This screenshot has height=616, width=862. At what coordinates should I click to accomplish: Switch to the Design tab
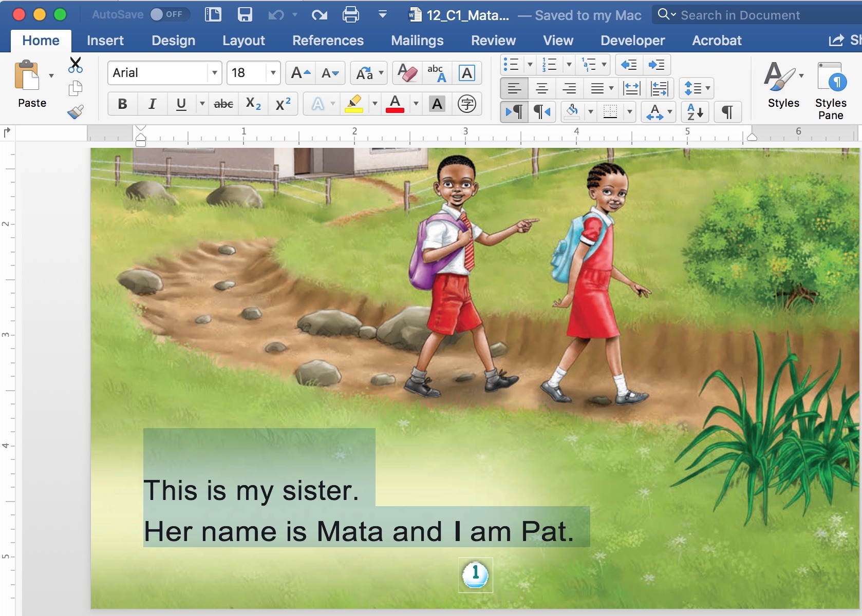point(173,41)
